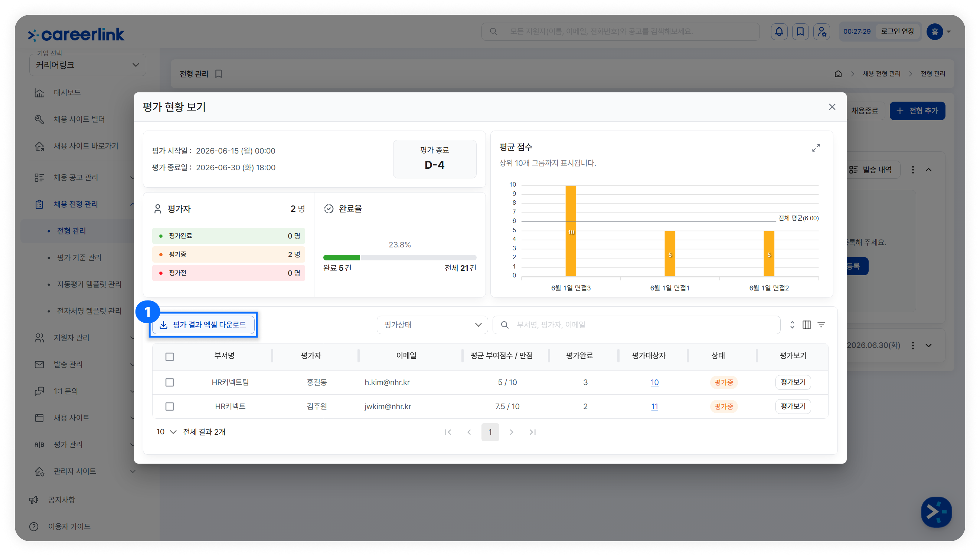This screenshot has width=980, height=556.
Task: Select 평가 기준 관리 submenu item
Action: coord(79,258)
